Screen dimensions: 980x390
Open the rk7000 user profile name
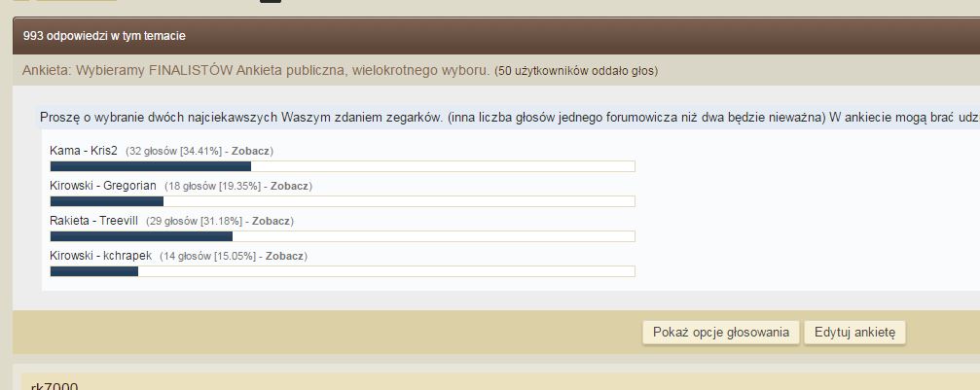[54, 386]
